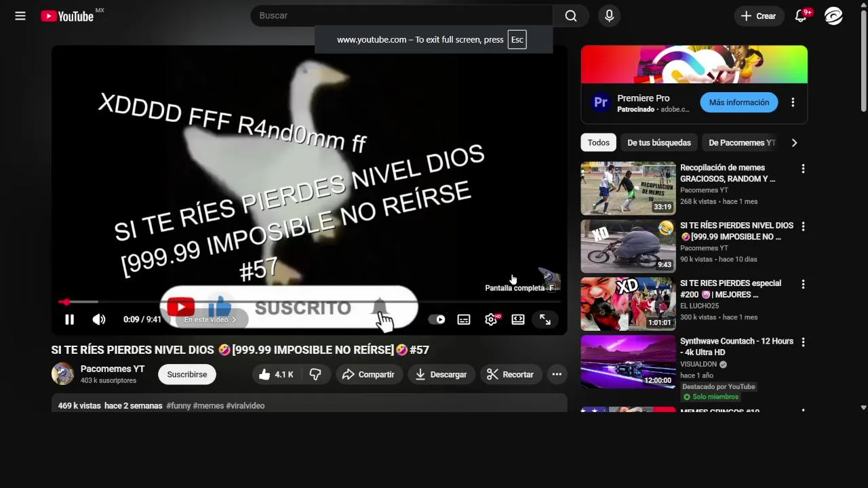Click the search magnifier button

[571, 16]
